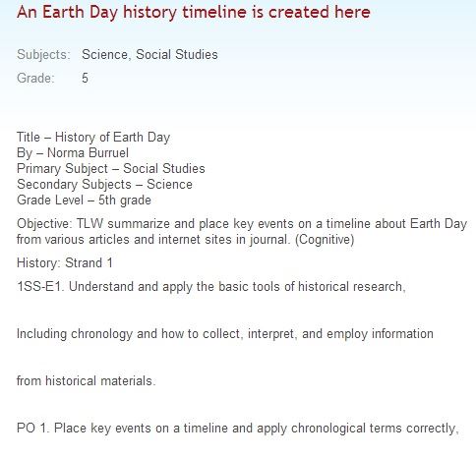Click the Title – History of Earth Day line
Viewport: 476px width, 459px height.
pyautogui.click(x=93, y=137)
